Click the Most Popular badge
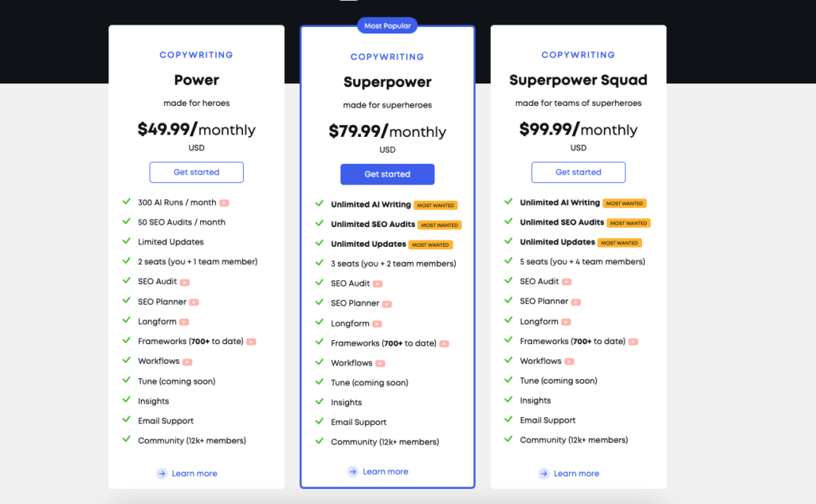Viewport: 816px width, 504px height. click(x=387, y=25)
